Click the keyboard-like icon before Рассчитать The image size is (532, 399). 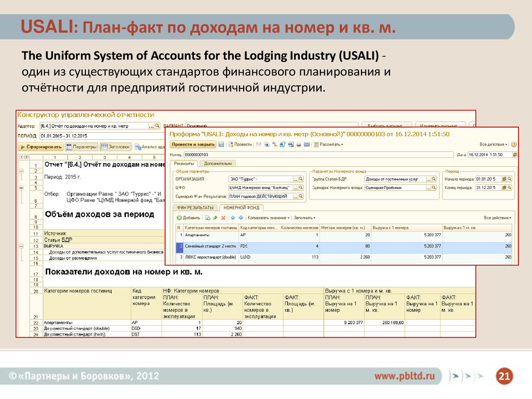(x=307, y=144)
